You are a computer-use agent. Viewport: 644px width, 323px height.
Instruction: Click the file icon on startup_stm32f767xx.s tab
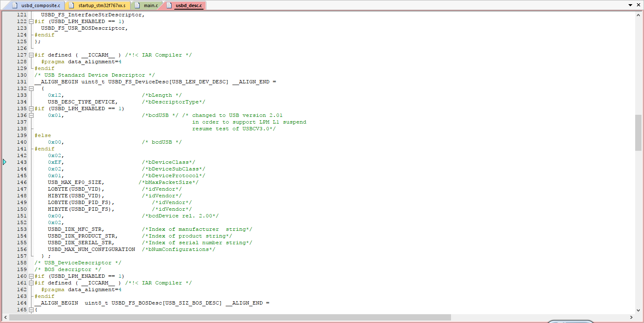72,5
